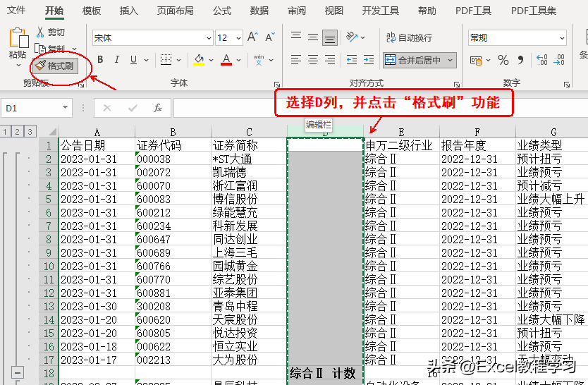
Task: Open the 宋体 font name dropdown
Action: click(209, 38)
